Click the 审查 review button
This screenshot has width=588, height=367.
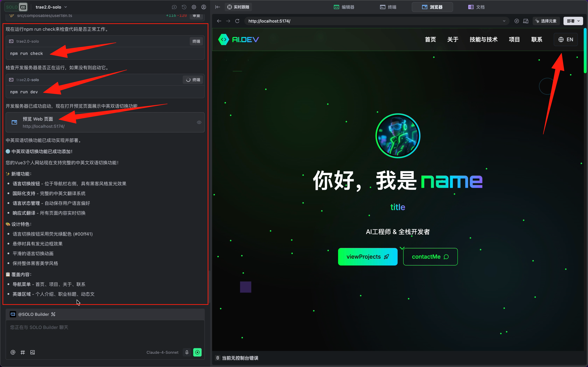(x=196, y=15)
